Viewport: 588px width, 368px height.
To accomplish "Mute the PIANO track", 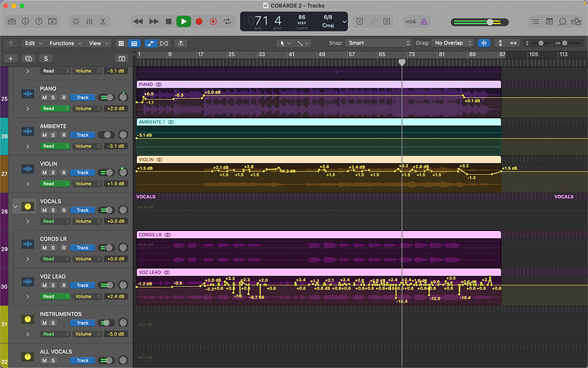I will tap(44, 98).
